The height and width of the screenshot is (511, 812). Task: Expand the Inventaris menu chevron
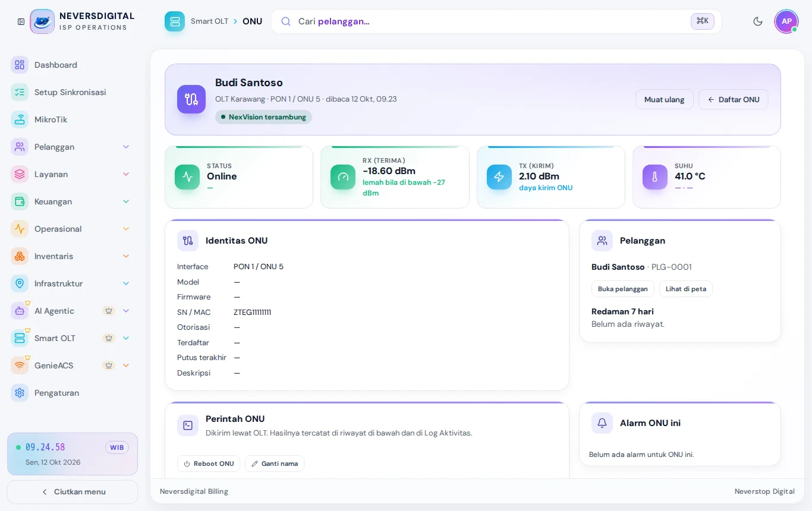126,256
